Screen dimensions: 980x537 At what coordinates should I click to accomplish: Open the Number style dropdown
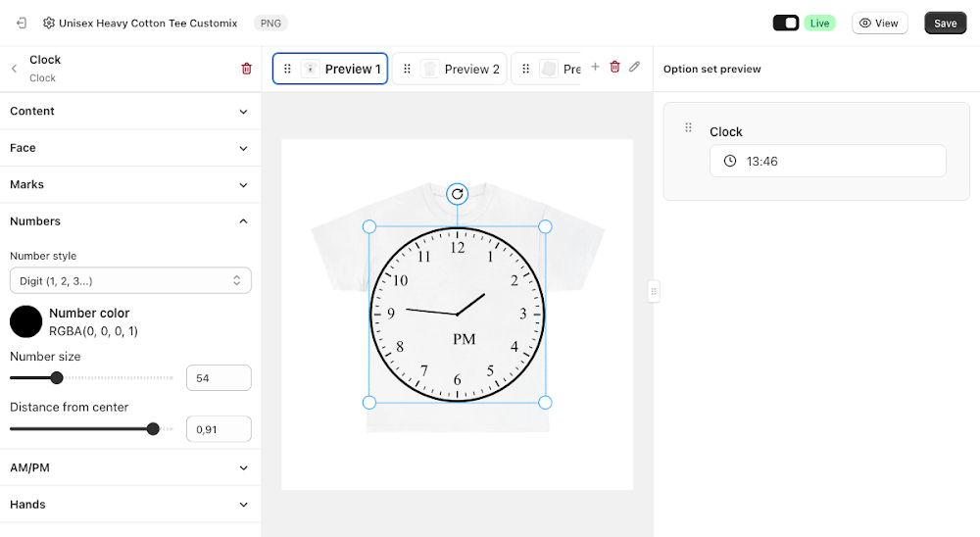click(x=130, y=280)
